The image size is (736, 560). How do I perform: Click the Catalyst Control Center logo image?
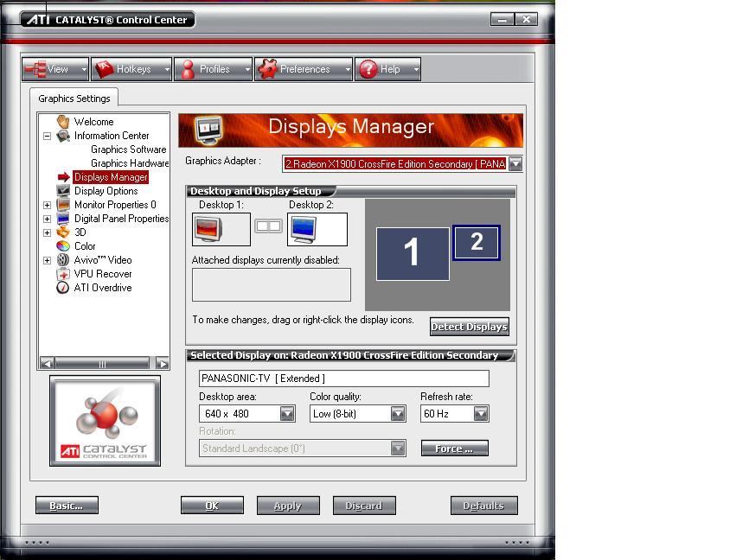[x=106, y=421]
